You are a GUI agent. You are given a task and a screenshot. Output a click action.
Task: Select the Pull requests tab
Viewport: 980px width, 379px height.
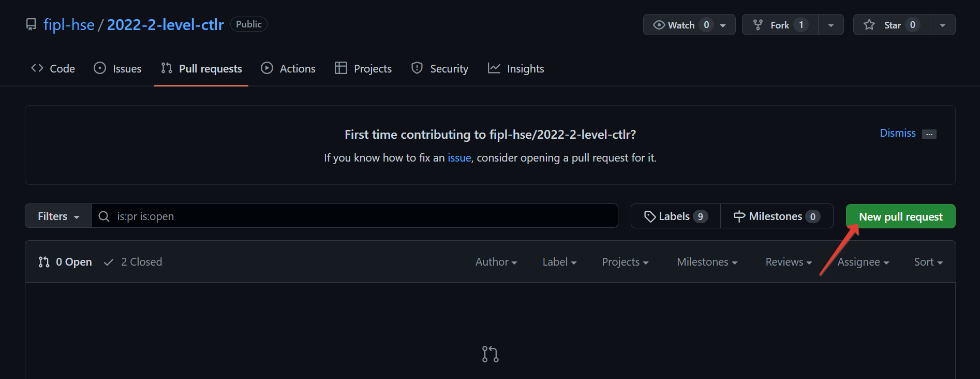(201, 68)
